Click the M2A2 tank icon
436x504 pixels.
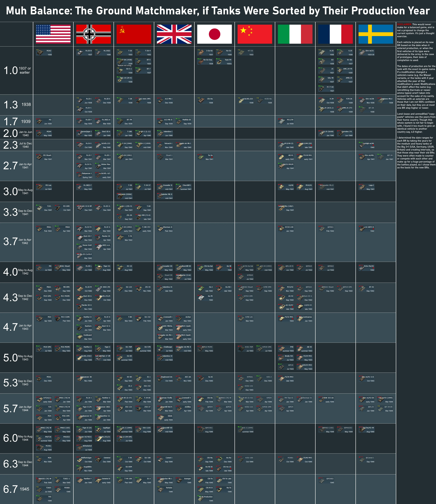pyautogui.click(x=40, y=52)
